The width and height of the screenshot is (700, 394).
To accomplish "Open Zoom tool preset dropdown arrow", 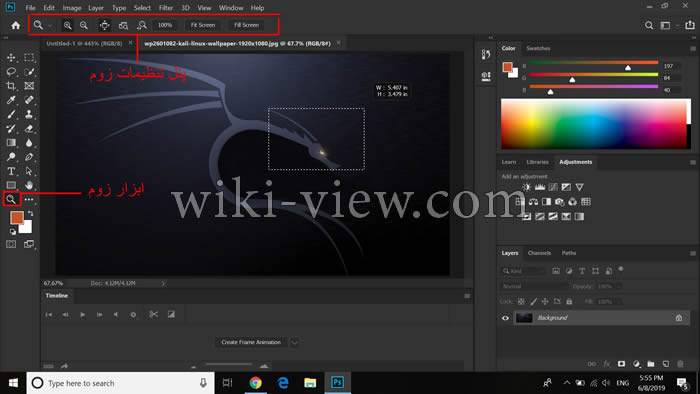I will point(50,26).
